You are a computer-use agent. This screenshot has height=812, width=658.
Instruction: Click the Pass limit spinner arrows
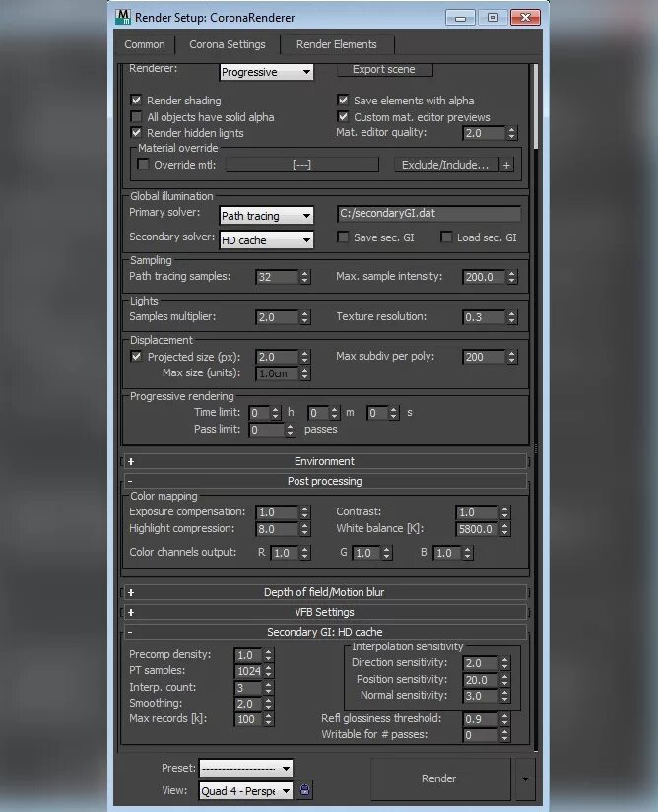coord(290,430)
